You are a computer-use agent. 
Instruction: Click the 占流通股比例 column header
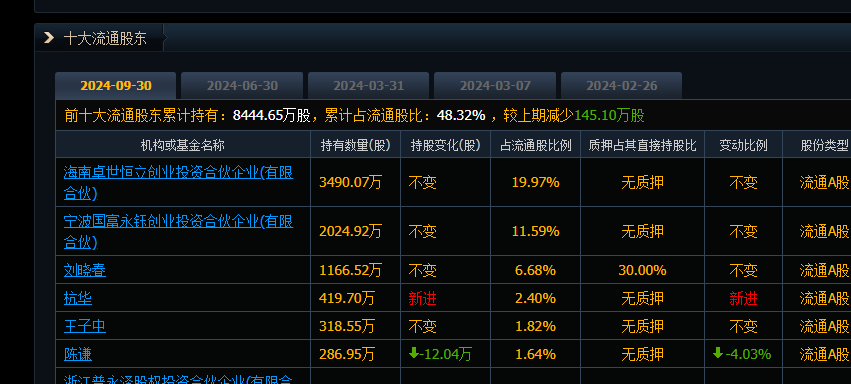[536, 145]
